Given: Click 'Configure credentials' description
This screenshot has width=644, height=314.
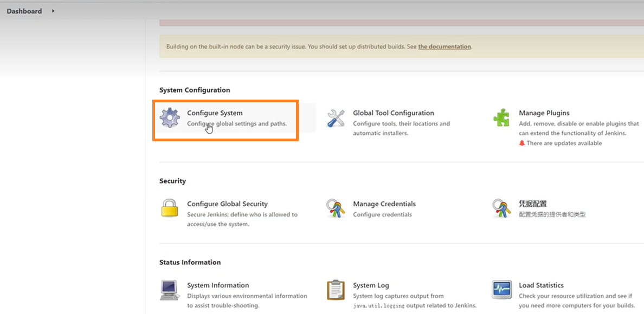Looking at the screenshot, I should coord(382,214).
